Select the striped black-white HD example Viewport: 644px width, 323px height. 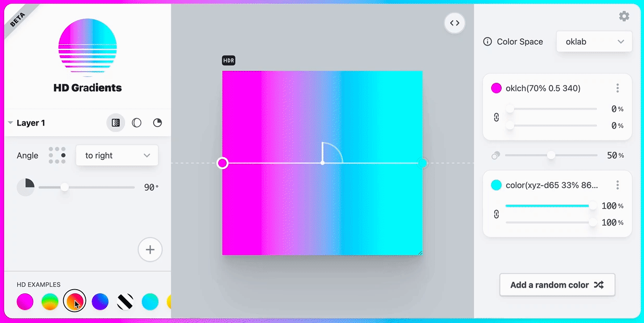pyautogui.click(x=125, y=301)
